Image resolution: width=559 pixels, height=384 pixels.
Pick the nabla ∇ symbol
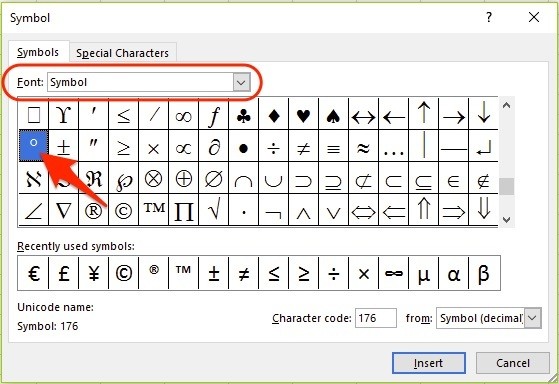pyautogui.click(x=63, y=210)
